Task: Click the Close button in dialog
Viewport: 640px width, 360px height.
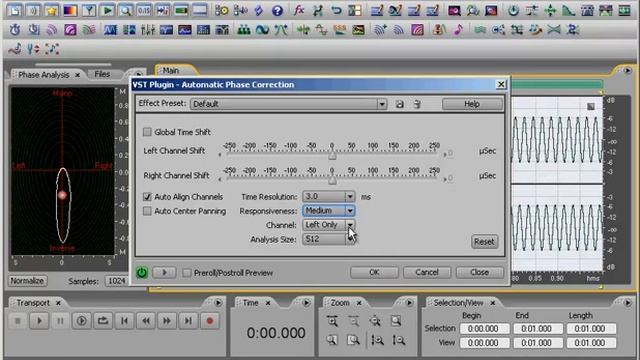Action: (x=480, y=272)
